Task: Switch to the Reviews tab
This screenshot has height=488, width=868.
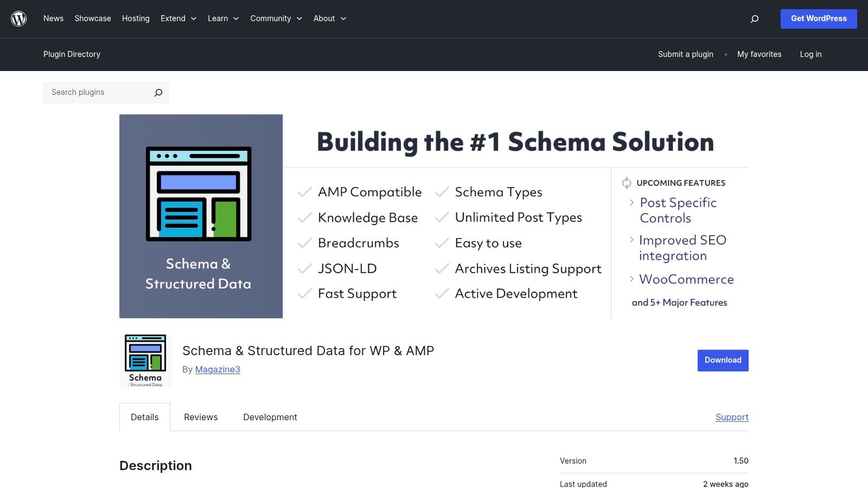Action: tap(201, 417)
